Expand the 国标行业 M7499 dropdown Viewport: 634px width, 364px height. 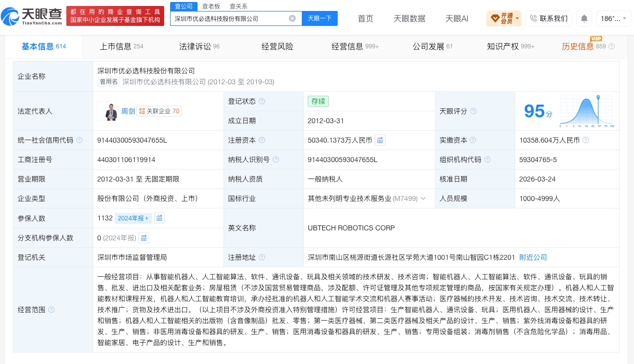423,198
